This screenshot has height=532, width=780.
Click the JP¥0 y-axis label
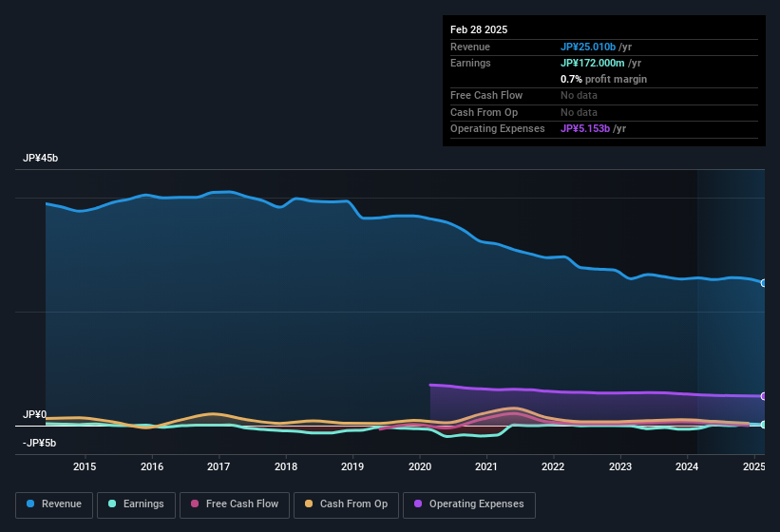[35, 414]
